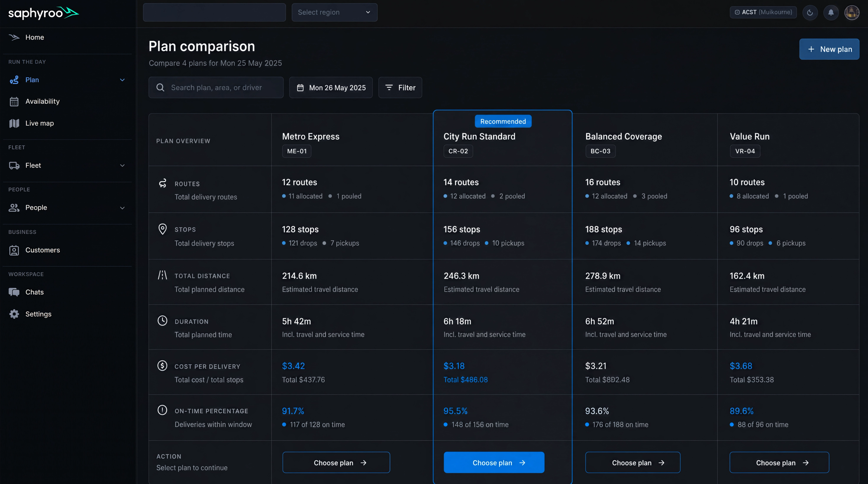Viewport: 868px width, 484px height.
Task: Click the On-time percentage alert icon
Action: (163, 410)
